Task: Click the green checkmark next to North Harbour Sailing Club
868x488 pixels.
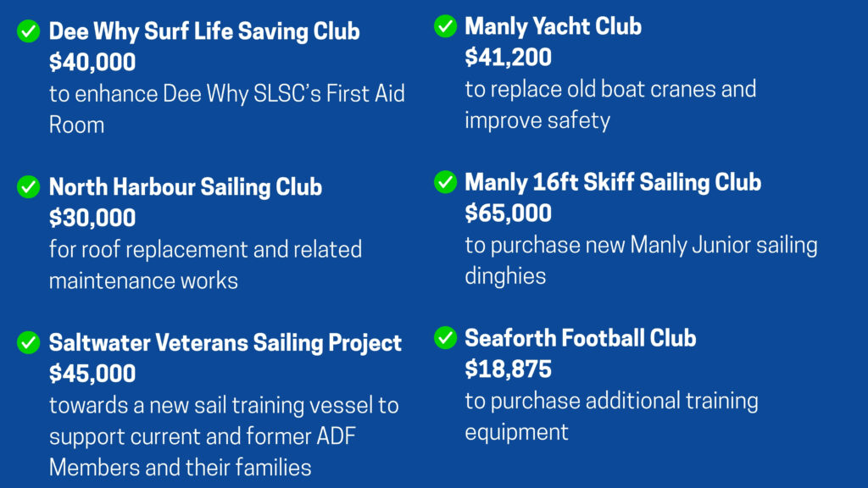Action: 29,187
